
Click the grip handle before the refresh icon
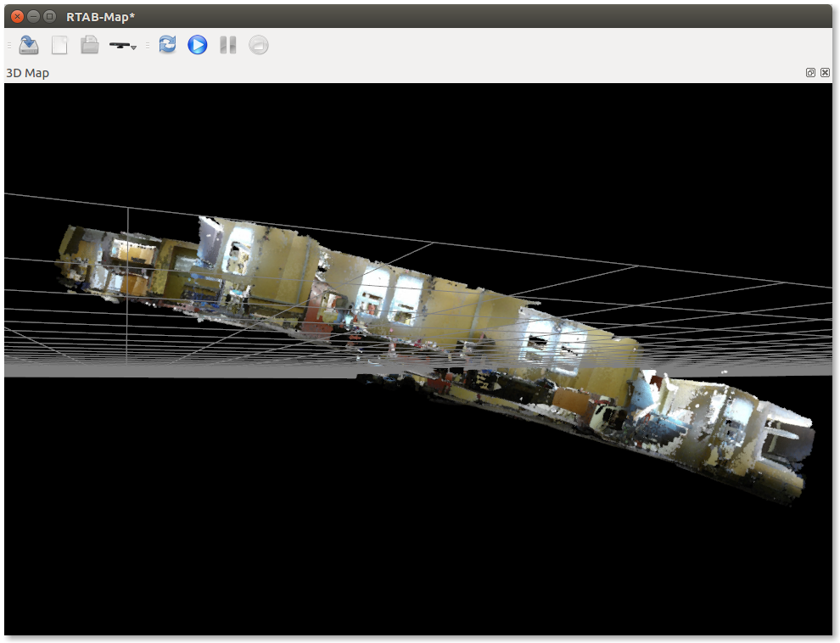148,45
